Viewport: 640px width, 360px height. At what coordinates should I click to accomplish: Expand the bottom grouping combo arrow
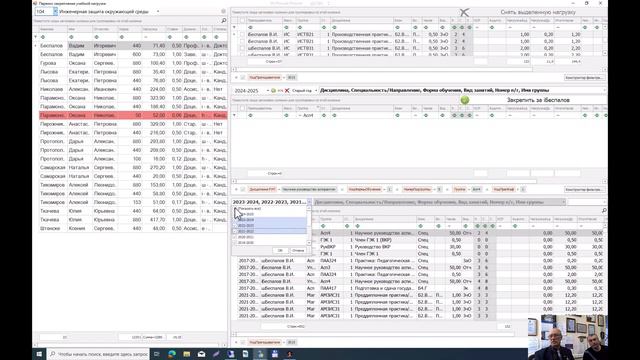click(563, 202)
